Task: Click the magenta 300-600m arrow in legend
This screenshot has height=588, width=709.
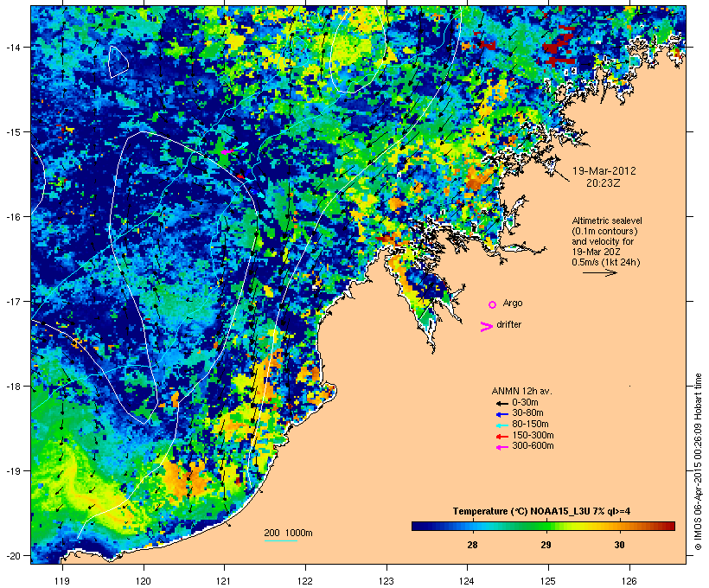Action: tap(501, 447)
